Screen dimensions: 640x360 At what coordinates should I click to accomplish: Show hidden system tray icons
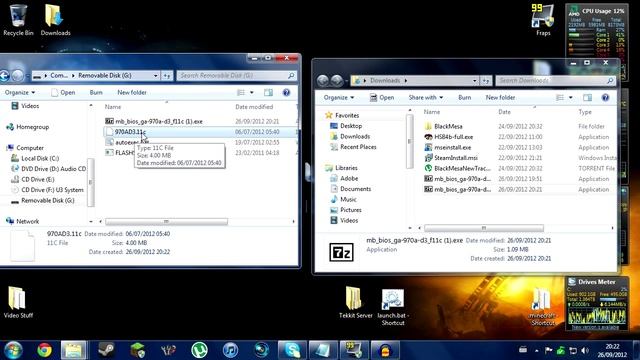point(537,351)
